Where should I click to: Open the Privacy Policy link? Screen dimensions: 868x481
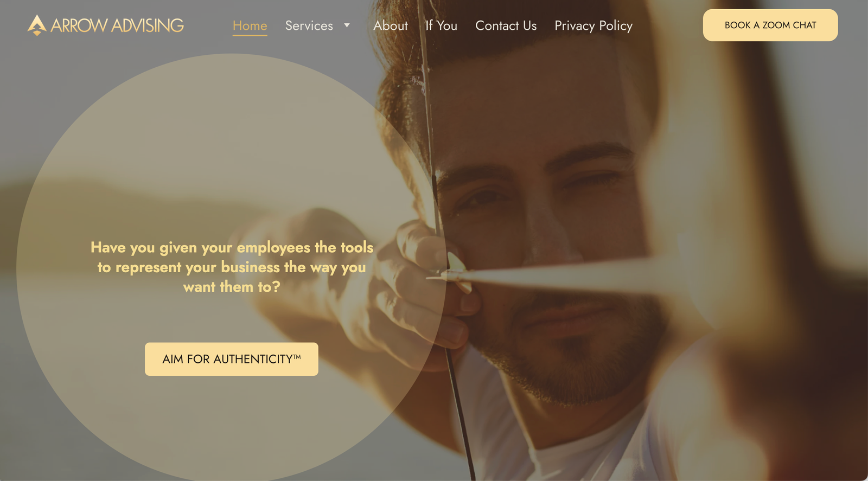[x=593, y=25]
